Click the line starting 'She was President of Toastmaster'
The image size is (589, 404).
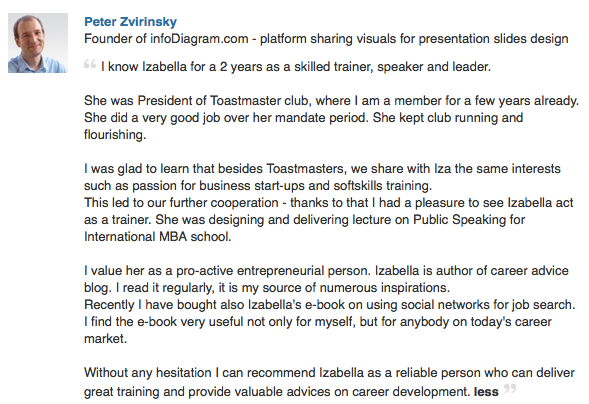click(x=331, y=101)
